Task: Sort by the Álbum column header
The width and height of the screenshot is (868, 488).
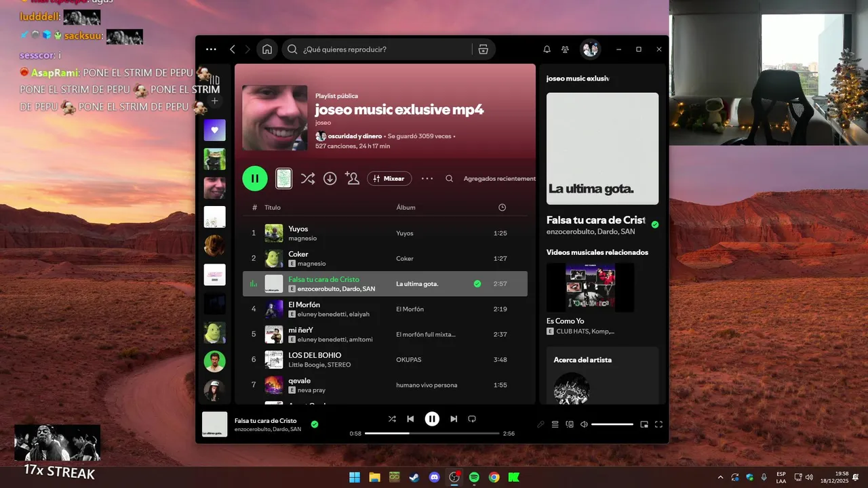Action: 406,207
